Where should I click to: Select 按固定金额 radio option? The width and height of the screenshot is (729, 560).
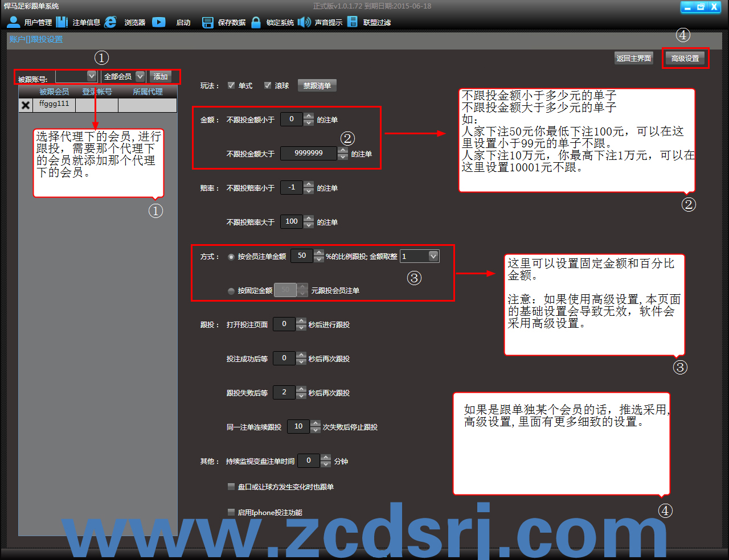pyautogui.click(x=231, y=291)
